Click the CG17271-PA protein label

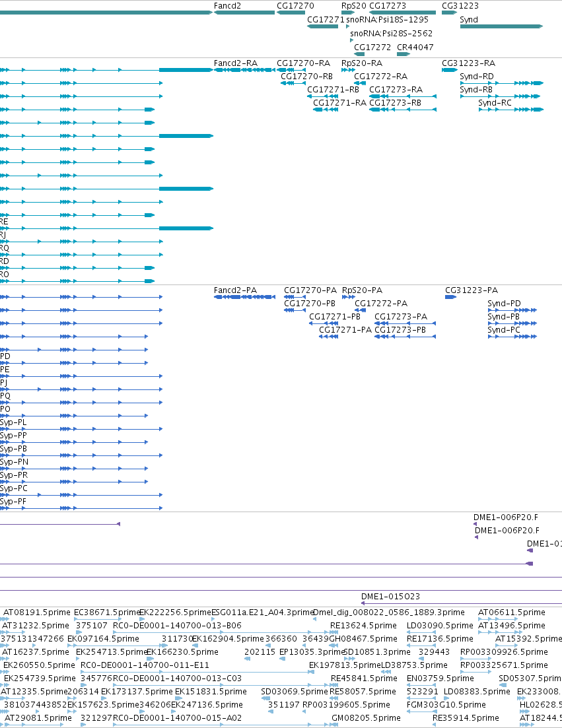(345, 329)
